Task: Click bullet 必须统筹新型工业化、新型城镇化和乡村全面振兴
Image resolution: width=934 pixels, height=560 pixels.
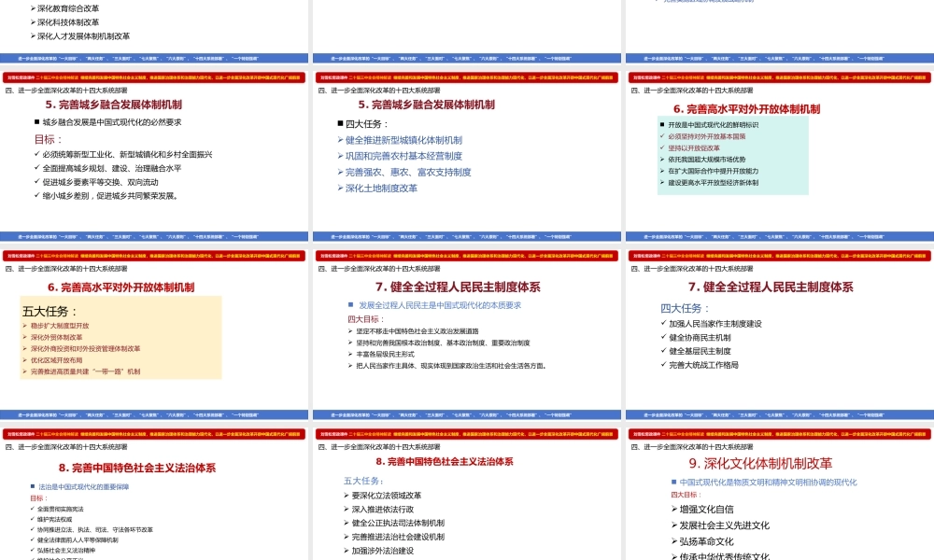Action: (x=127, y=154)
